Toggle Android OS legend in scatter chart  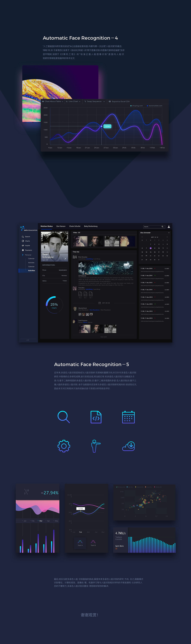click(x=139, y=487)
